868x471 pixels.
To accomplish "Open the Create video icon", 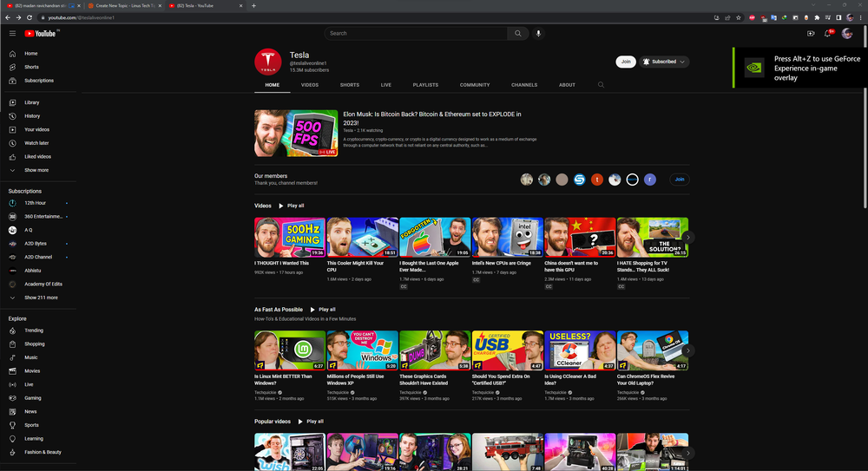I will click(811, 33).
